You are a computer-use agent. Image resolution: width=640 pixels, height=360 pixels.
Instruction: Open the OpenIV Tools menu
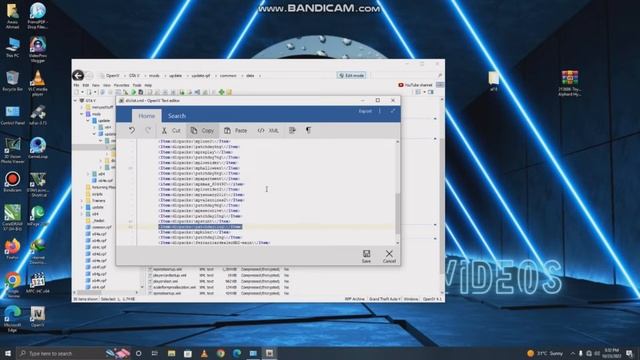coord(137,85)
